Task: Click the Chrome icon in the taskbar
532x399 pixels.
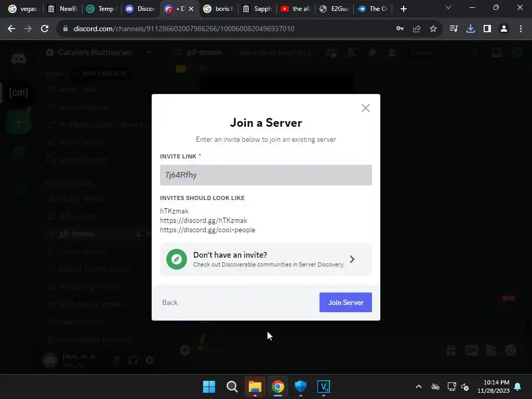Action: 277,387
